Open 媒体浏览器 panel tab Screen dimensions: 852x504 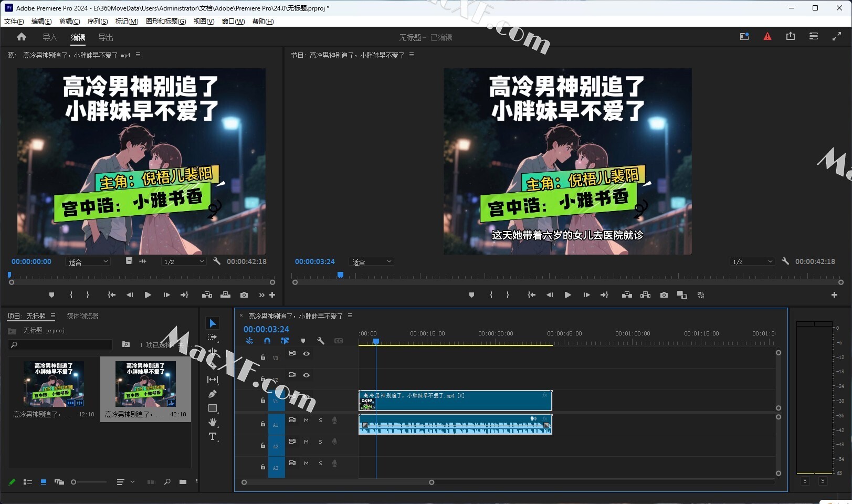(82, 316)
